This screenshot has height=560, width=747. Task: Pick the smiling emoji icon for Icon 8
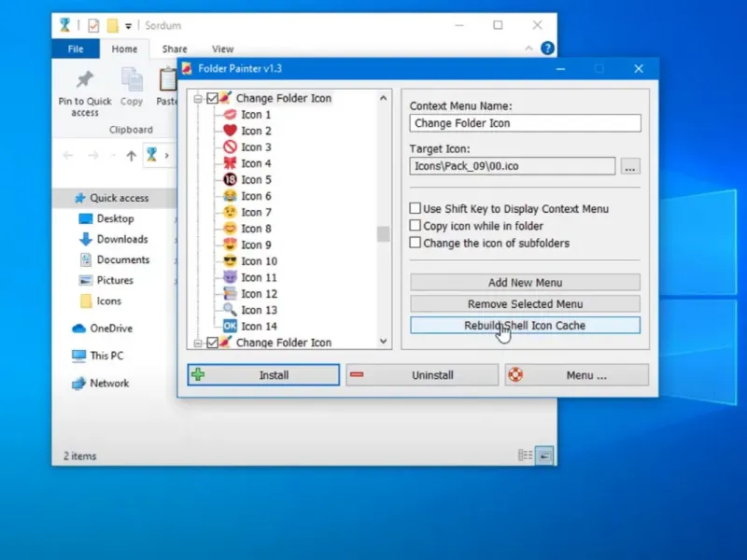(x=230, y=228)
